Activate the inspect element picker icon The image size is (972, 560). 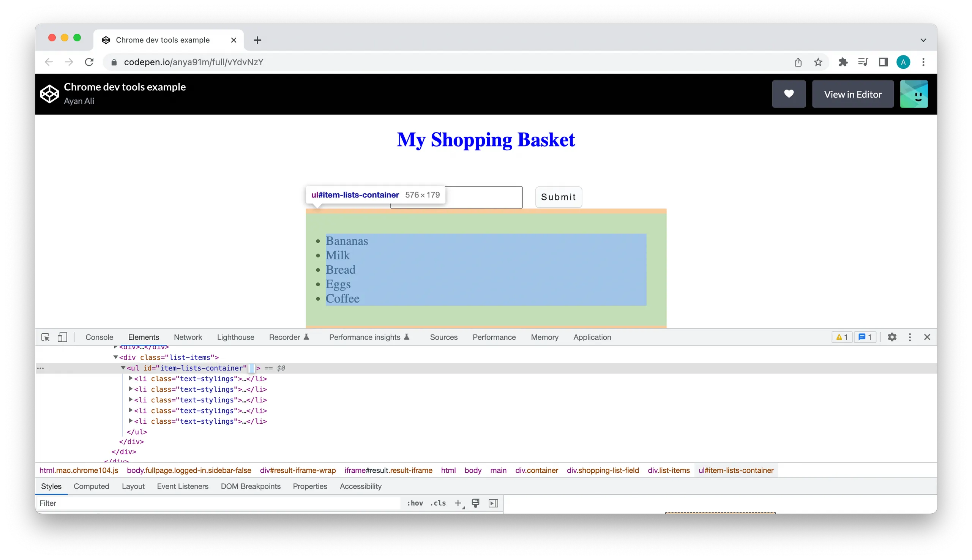point(46,337)
